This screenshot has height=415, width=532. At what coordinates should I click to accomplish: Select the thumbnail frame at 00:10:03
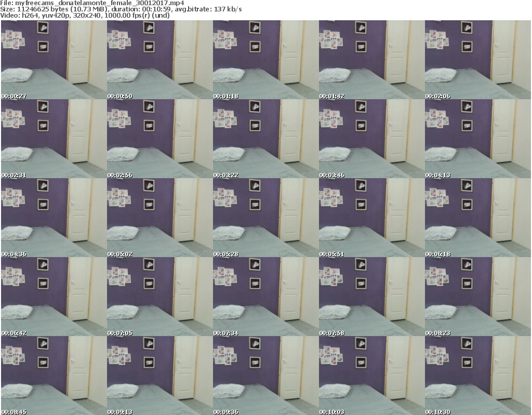coord(371,376)
